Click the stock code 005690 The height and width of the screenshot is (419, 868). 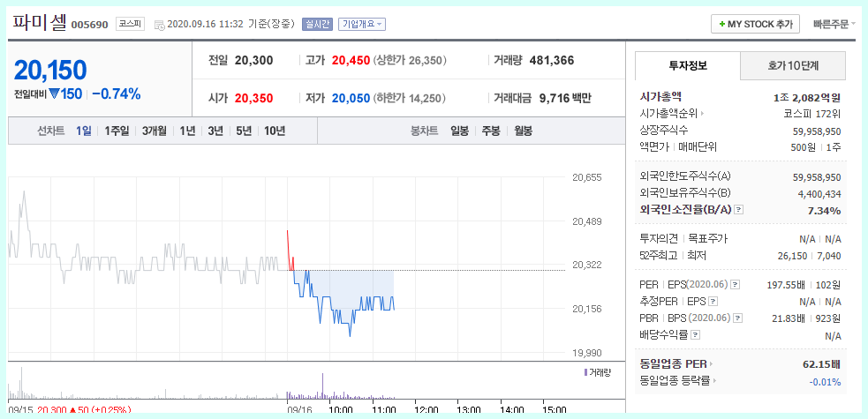pos(89,26)
